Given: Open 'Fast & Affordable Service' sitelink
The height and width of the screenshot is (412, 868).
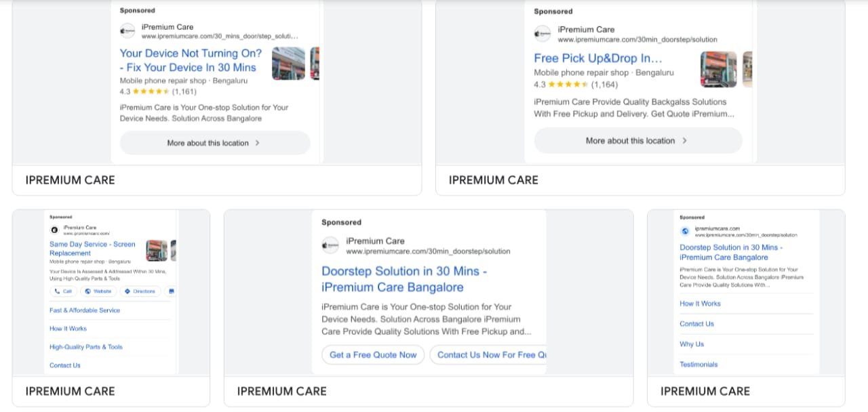Looking at the screenshot, I should (85, 310).
